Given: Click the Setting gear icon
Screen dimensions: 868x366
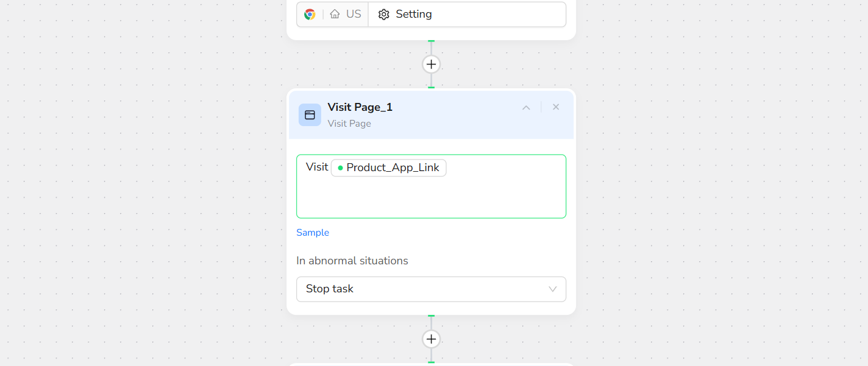Looking at the screenshot, I should (x=383, y=15).
